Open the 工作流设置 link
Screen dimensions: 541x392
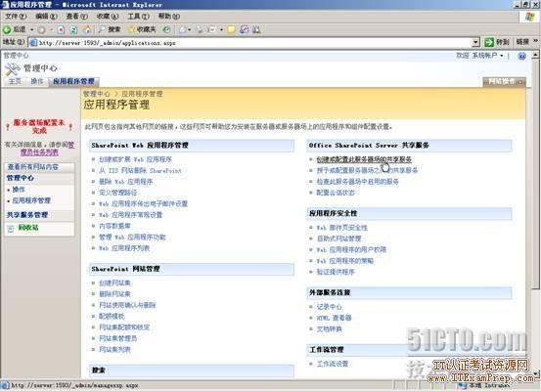pyautogui.click(x=333, y=364)
